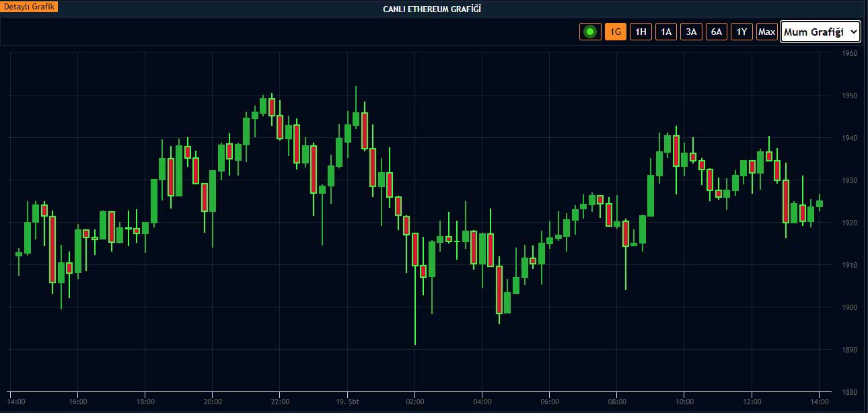The image size is (868, 413).
Task: Select the 1Y yearly timeframe
Action: [x=742, y=32]
